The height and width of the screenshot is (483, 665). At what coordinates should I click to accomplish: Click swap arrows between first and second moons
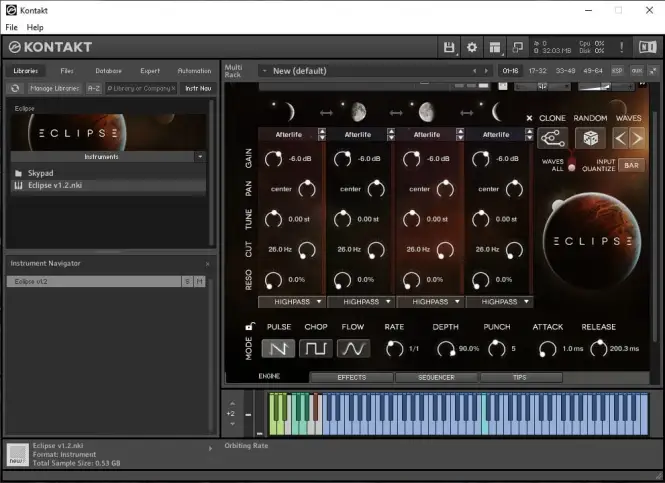326,113
